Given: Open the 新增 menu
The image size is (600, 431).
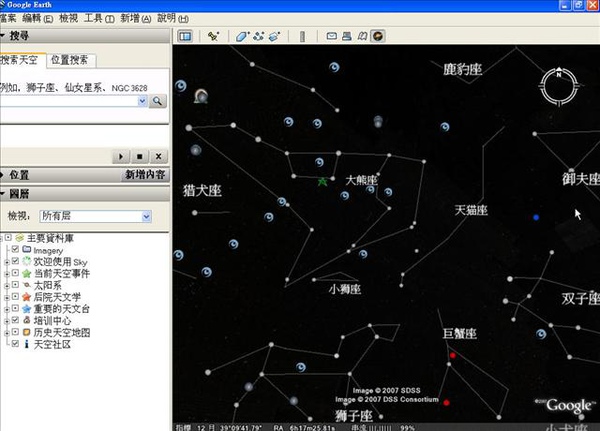Looking at the screenshot, I should click(x=135, y=18).
